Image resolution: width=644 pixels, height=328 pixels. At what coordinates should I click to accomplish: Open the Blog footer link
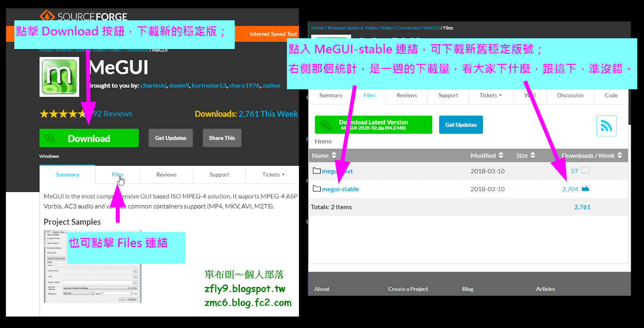468,289
